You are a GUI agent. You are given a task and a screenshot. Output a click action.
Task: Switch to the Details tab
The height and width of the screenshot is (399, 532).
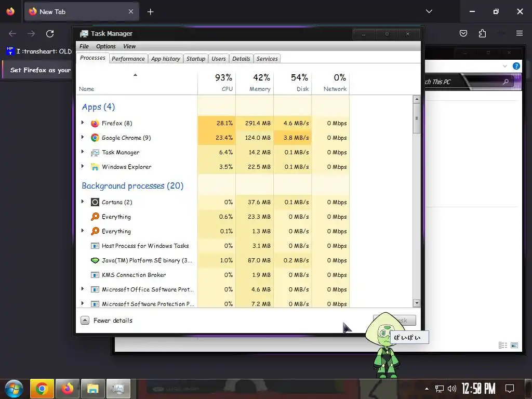coord(241,59)
